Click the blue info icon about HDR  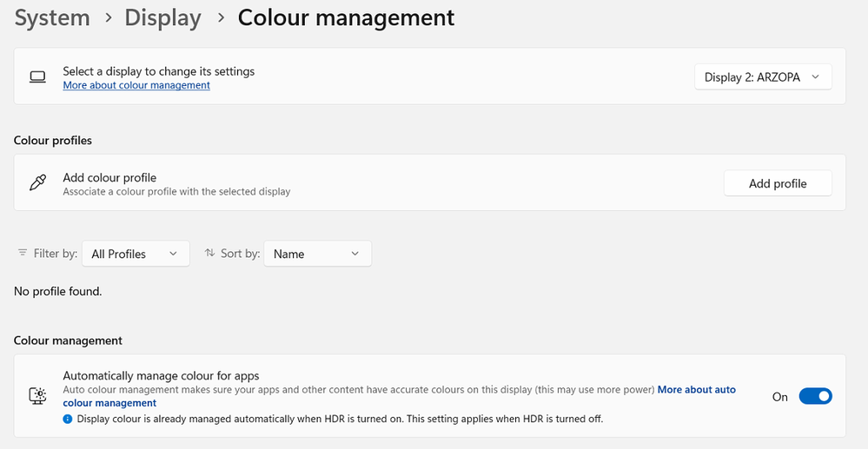[69, 419]
